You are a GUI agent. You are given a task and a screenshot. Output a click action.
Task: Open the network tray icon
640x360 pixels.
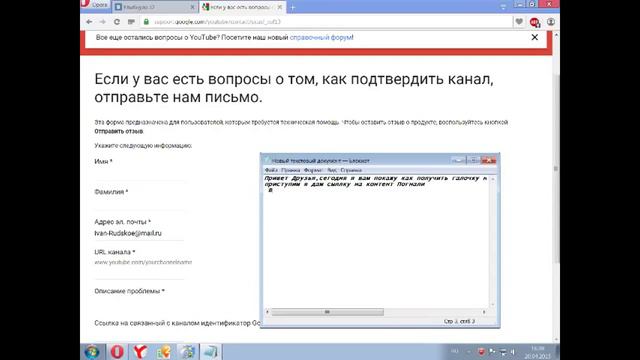coord(503,352)
